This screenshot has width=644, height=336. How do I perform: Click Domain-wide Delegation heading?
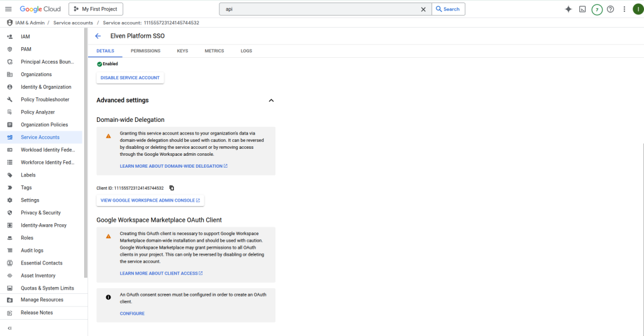[x=131, y=120]
